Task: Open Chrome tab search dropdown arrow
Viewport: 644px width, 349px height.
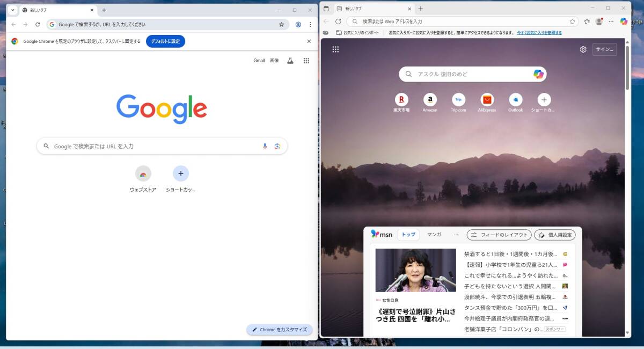Action: (x=13, y=10)
